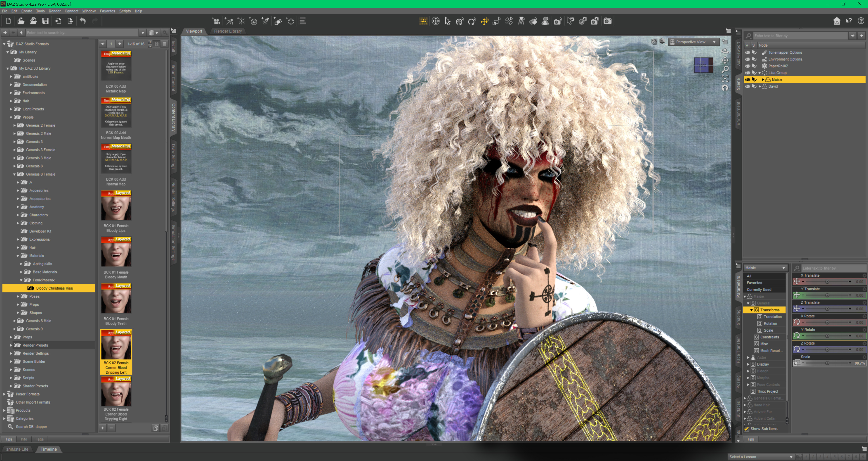The width and height of the screenshot is (868, 461).
Task: Select the ActivePose bone tool
Action: click(509, 21)
